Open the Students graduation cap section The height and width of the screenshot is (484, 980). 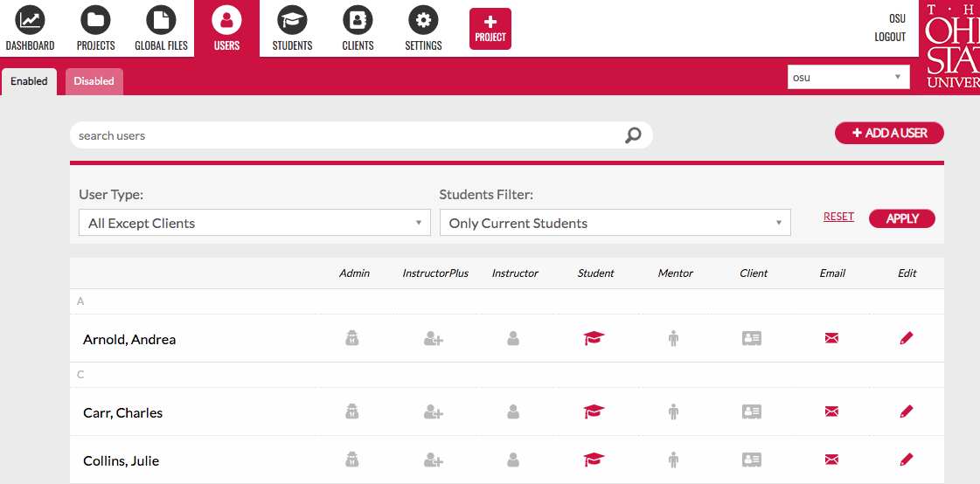click(x=292, y=20)
